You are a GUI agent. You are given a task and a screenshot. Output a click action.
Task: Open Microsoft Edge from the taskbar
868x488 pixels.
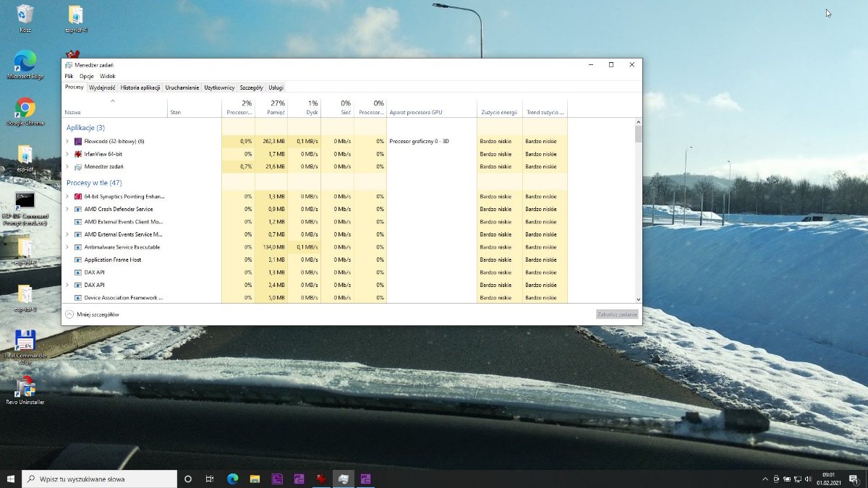coord(233,479)
